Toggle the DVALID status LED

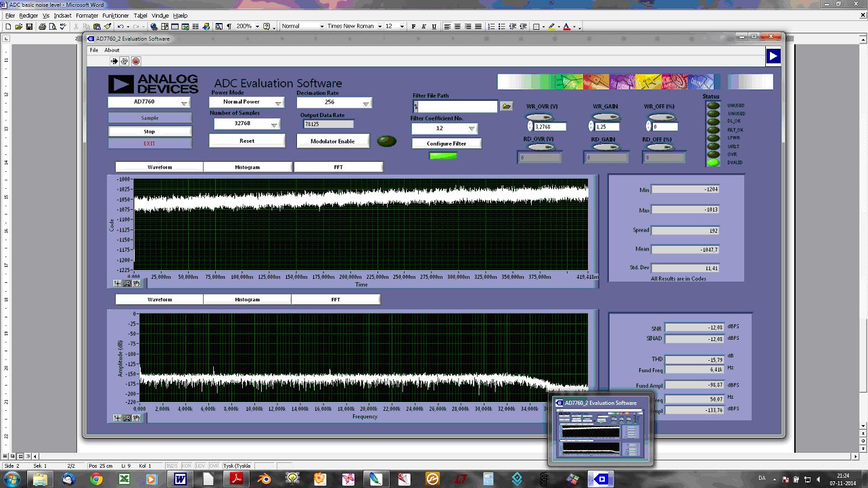pos(712,162)
